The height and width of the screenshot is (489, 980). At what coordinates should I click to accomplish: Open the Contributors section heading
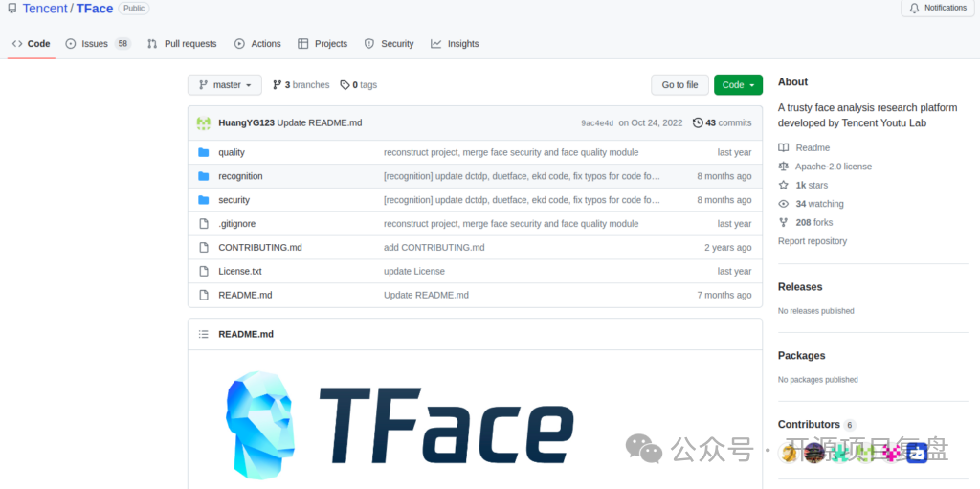click(x=809, y=425)
